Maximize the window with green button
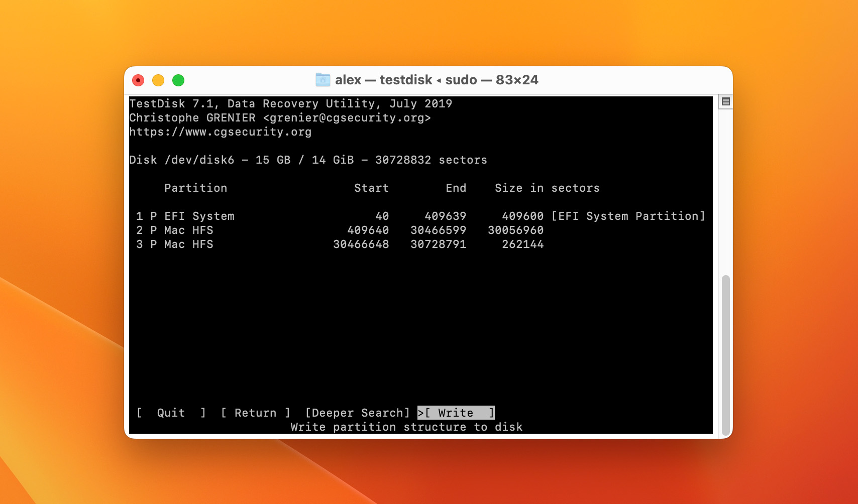Image resolution: width=858 pixels, height=504 pixels. point(178,80)
